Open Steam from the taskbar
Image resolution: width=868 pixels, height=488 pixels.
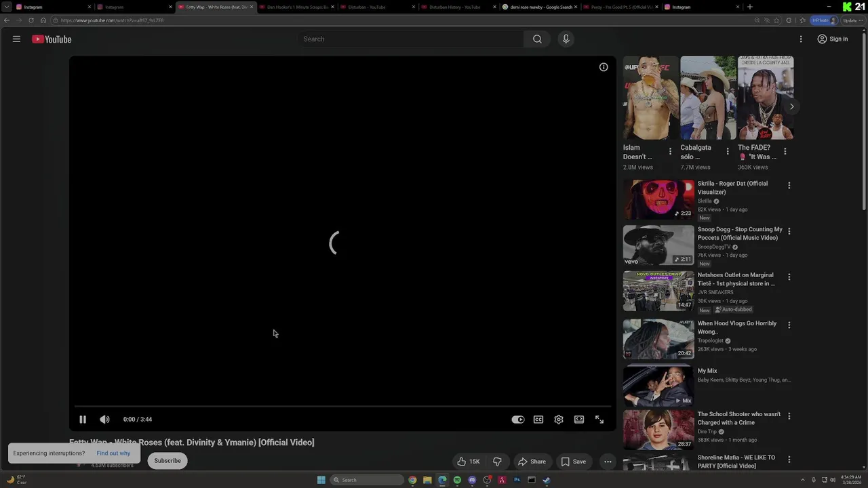pyautogui.click(x=547, y=480)
